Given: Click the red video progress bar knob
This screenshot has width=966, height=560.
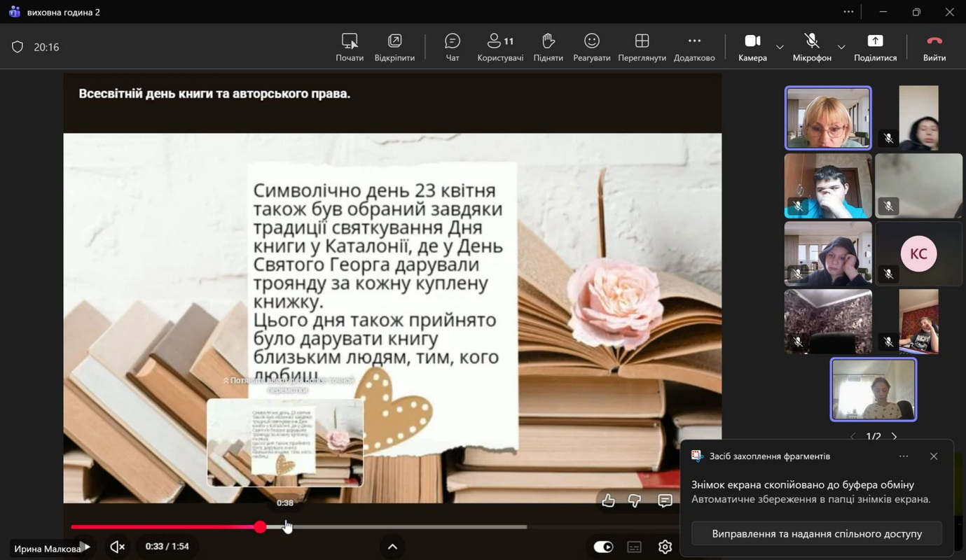Looking at the screenshot, I should [260, 527].
